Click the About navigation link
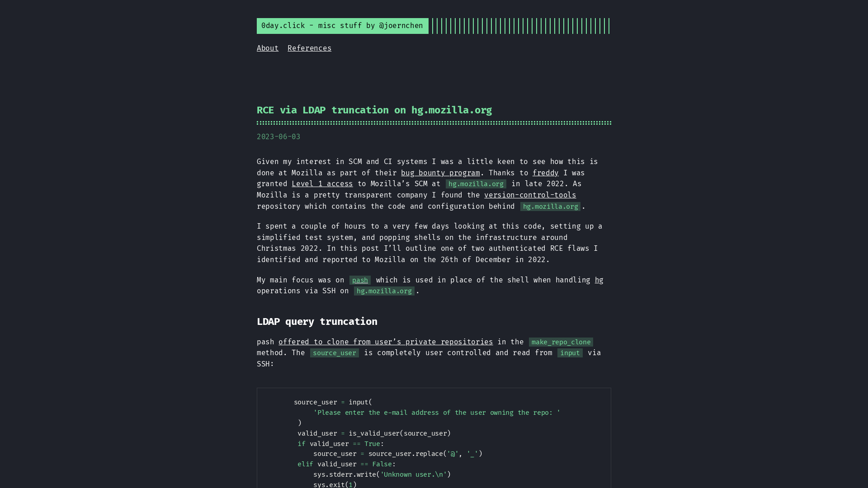Screen dimensions: 868x488 click(x=267, y=48)
